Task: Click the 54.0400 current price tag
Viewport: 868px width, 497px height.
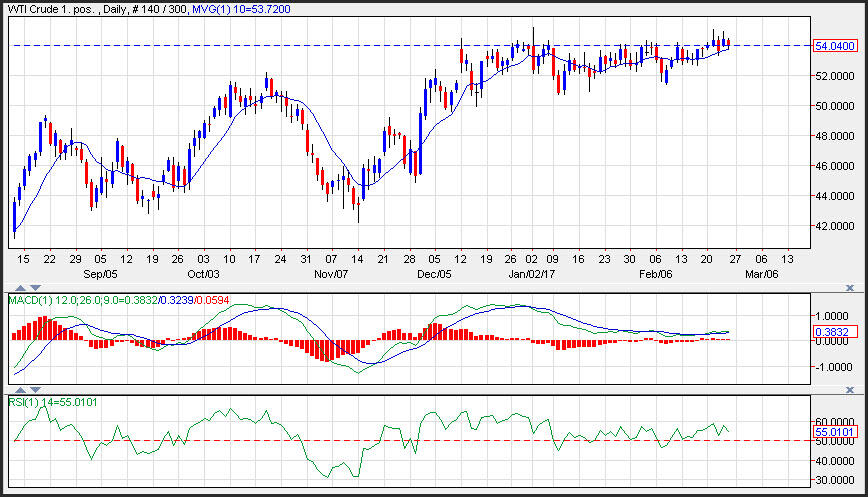Action: tap(834, 46)
